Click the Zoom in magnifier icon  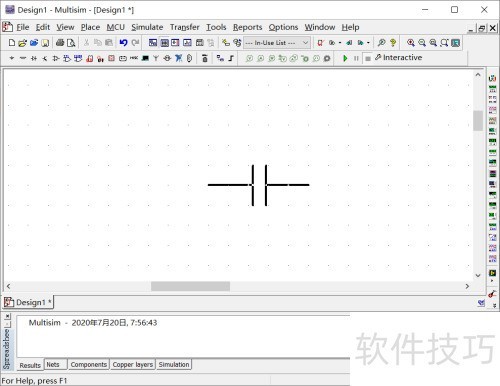[411, 43]
